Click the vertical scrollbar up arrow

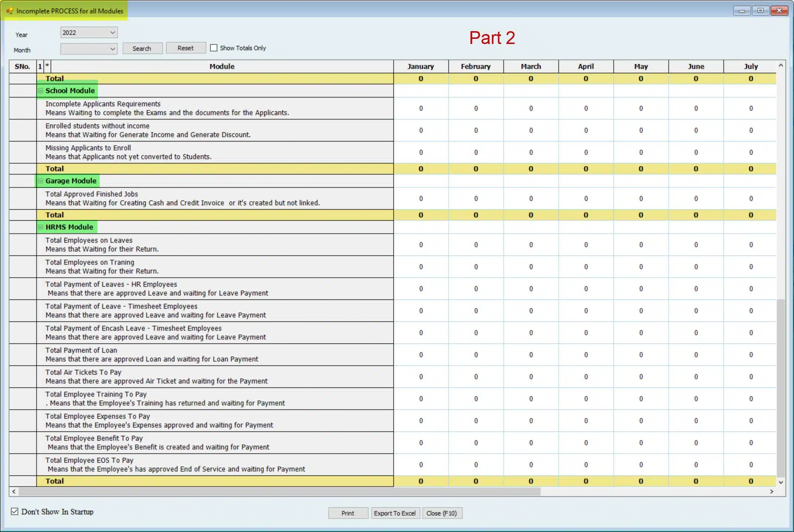click(x=781, y=66)
